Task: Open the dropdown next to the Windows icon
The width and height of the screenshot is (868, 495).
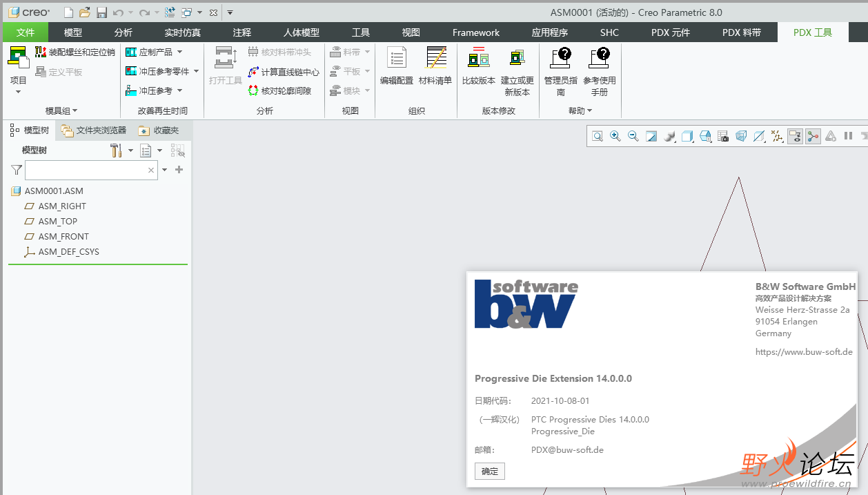Action: tap(199, 12)
